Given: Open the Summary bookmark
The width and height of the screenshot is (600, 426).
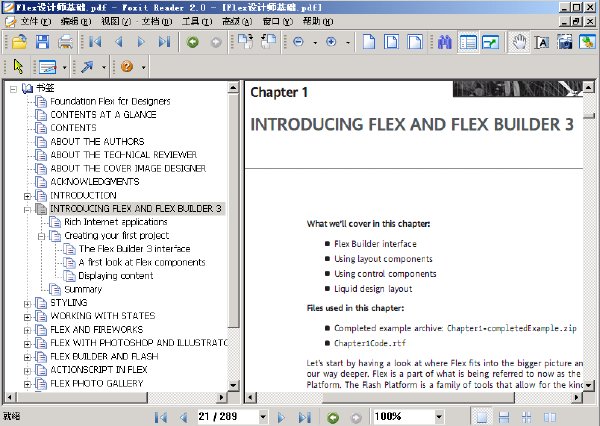Looking at the screenshot, I should tap(83, 289).
